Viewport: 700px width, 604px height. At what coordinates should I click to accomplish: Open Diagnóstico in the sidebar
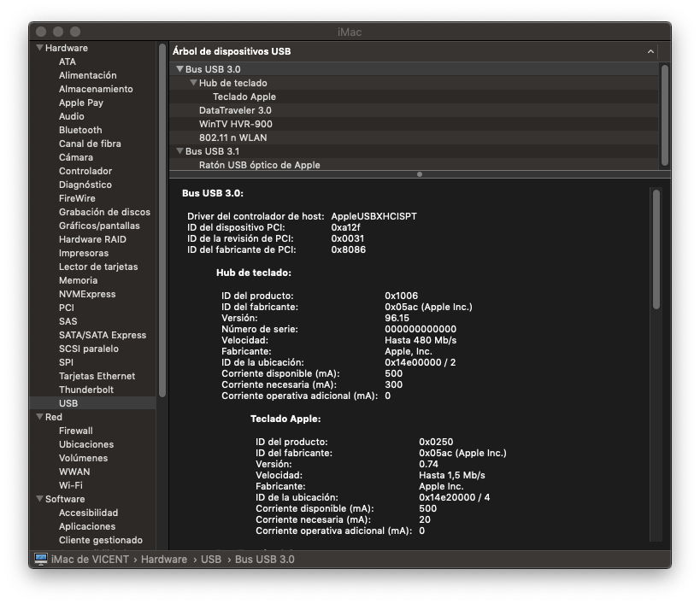[85, 185]
